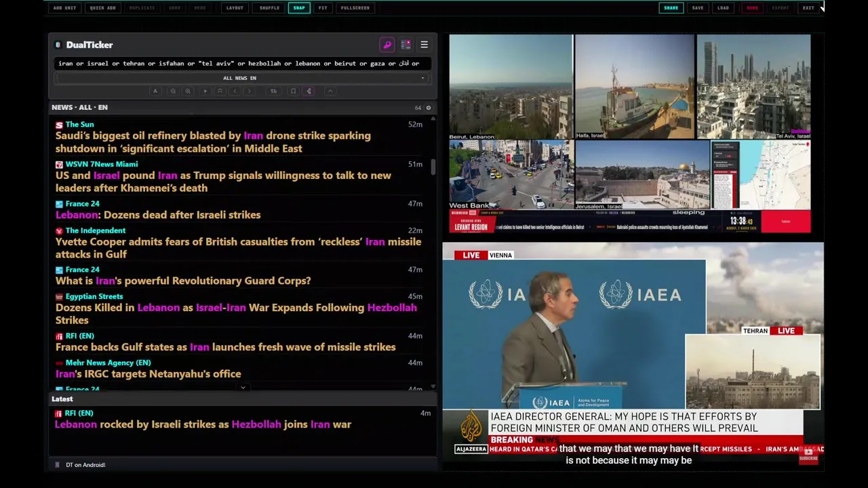Open 'Lebanon: Dozens dead after Israeli strikes' headline
The height and width of the screenshot is (488, 868).
click(x=158, y=215)
